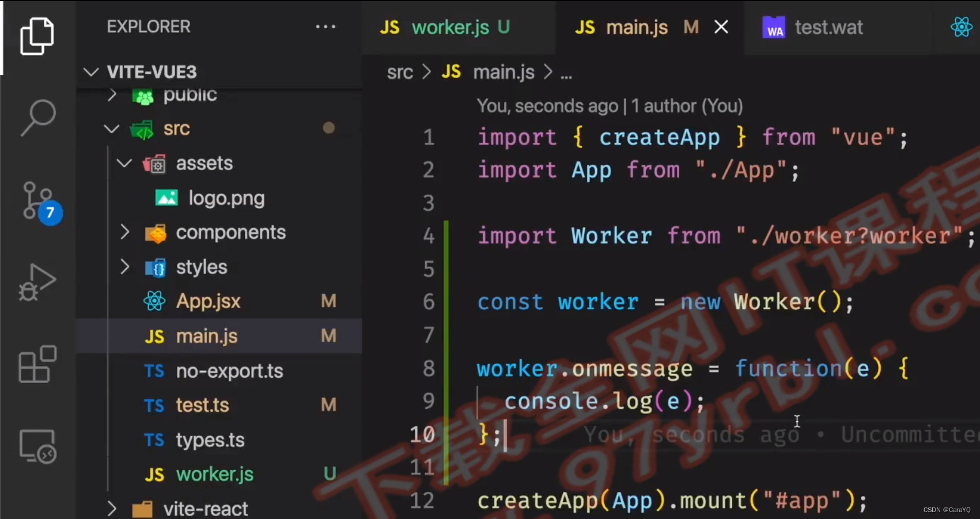Click the "#app" string on line 12

point(802,501)
